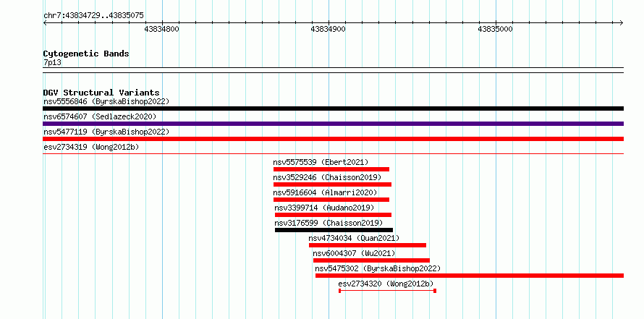Open variant label esv2734320 (Wong2012b)

pos(386,284)
